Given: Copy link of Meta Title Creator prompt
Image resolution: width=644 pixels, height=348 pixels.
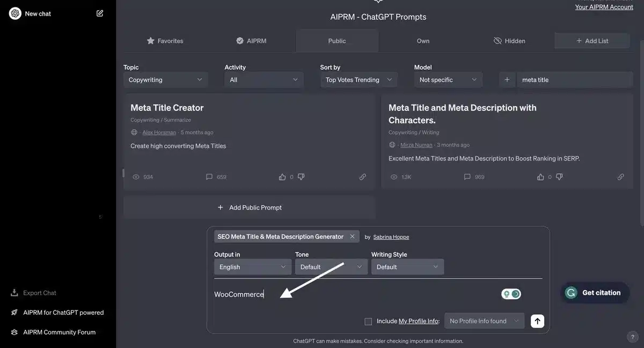Looking at the screenshot, I should [363, 177].
